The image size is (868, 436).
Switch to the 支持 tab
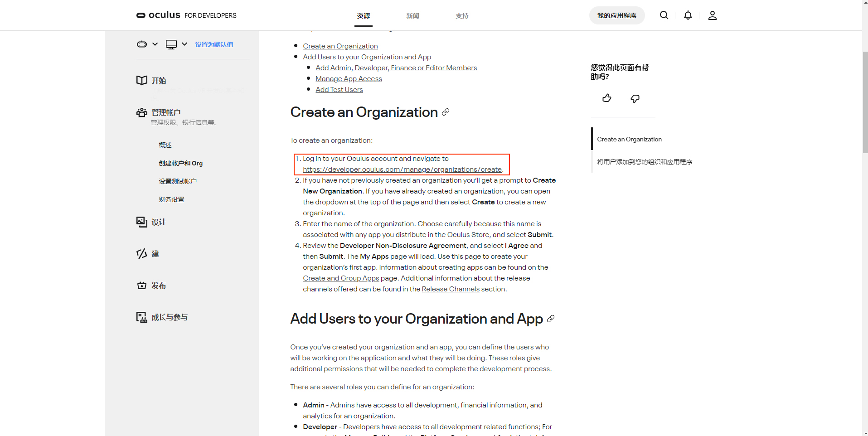[x=462, y=16]
